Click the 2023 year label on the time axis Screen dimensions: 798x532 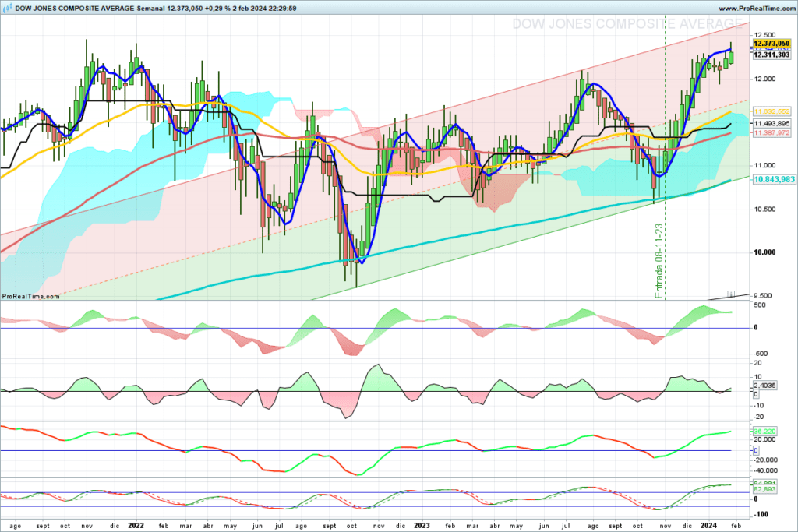click(x=422, y=526)
